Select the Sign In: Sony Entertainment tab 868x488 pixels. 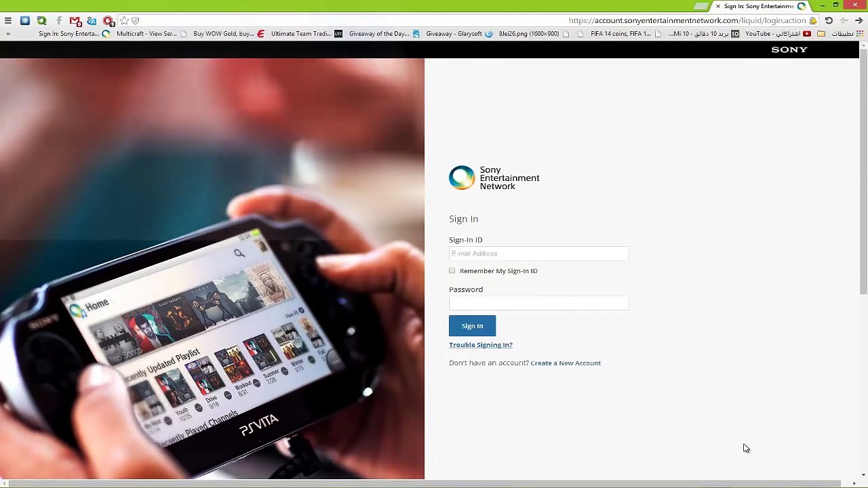[759, 6]
